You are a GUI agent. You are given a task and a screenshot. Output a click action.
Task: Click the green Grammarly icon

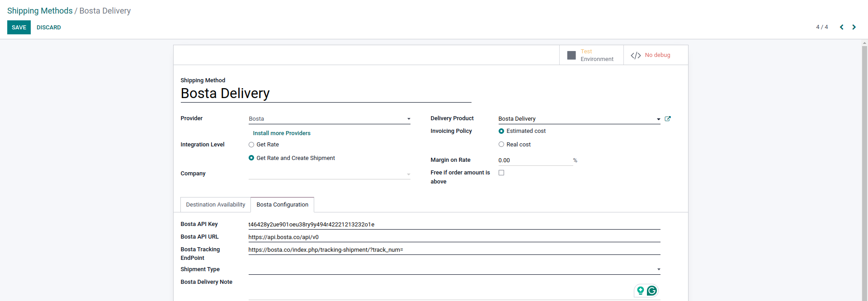coord(652,291)
